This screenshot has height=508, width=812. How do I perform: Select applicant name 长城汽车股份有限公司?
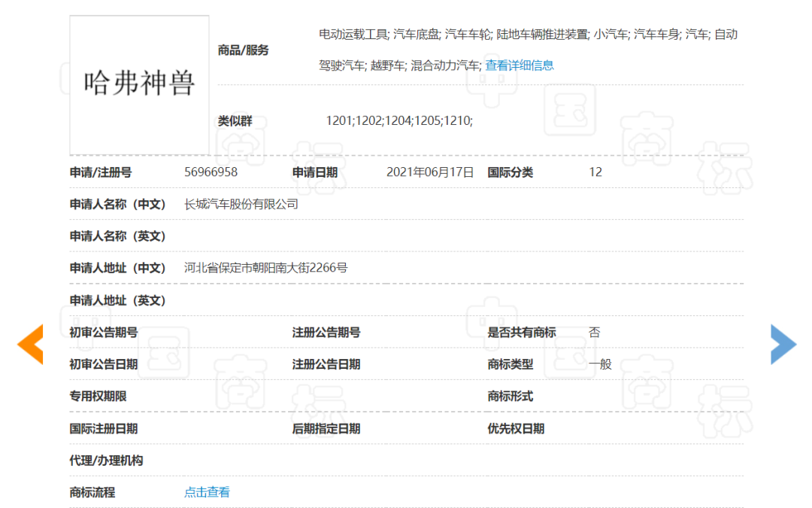tap(241, 204)
